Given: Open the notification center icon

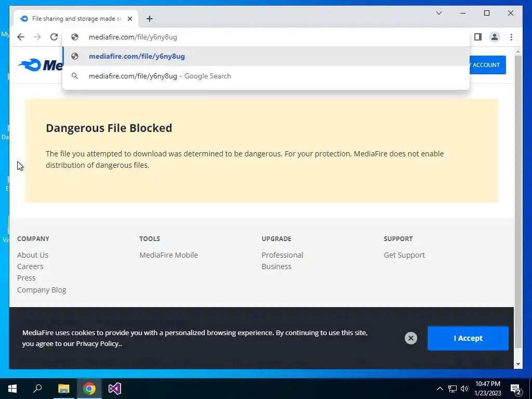Looking at the screenshot, I should click(516, 389).
